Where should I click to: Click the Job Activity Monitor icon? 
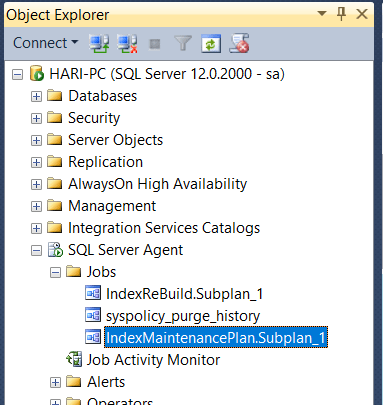[x=74, y=359]
